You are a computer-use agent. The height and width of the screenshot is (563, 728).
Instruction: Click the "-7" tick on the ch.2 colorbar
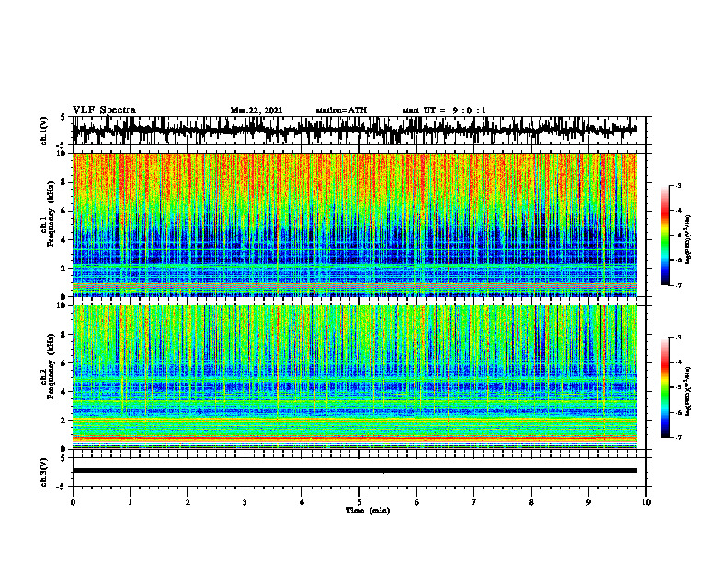point(677,437)
